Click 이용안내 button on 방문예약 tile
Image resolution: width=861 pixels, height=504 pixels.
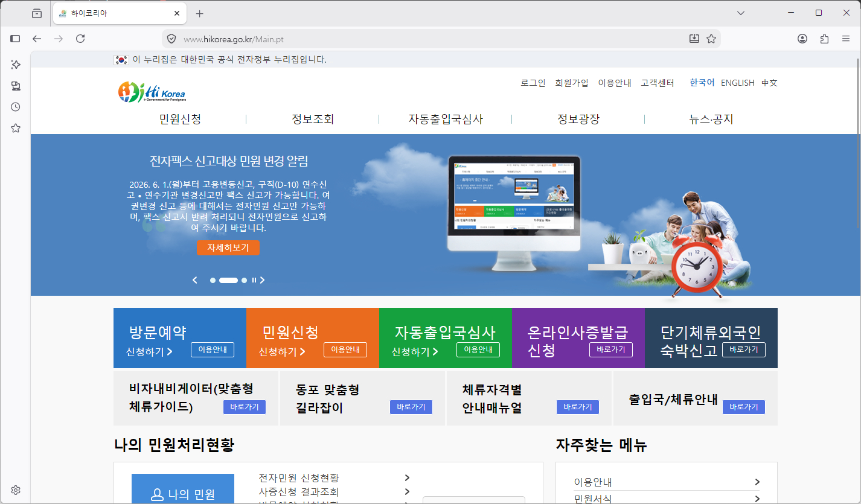point(213,349)
